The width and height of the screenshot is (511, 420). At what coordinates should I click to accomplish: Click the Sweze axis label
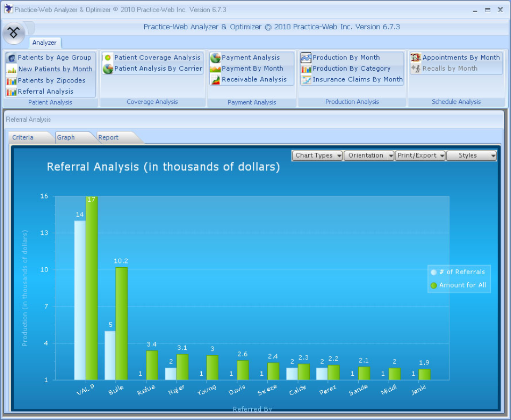(x=267, y=389)
